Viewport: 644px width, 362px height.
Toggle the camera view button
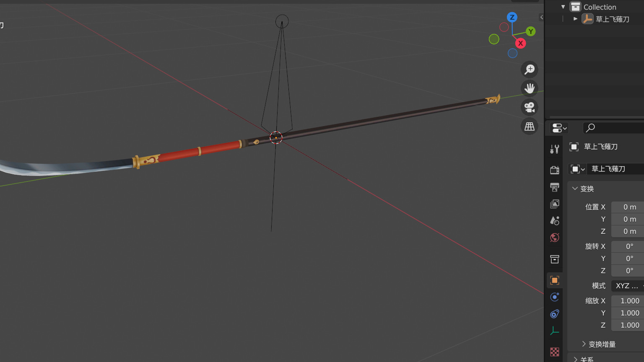point(530,107)
